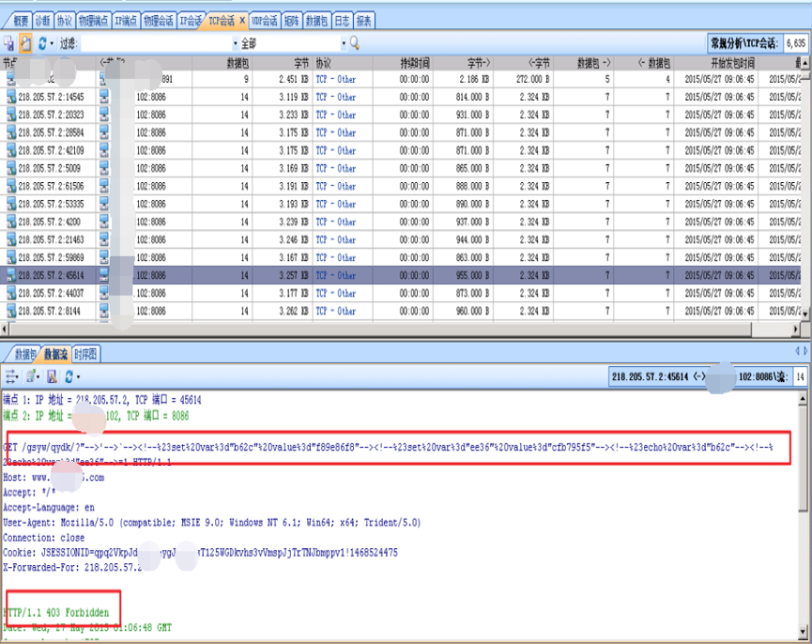Click the refresh icon in the top toolbar
The image size is (812, 644).
point(41,43)
